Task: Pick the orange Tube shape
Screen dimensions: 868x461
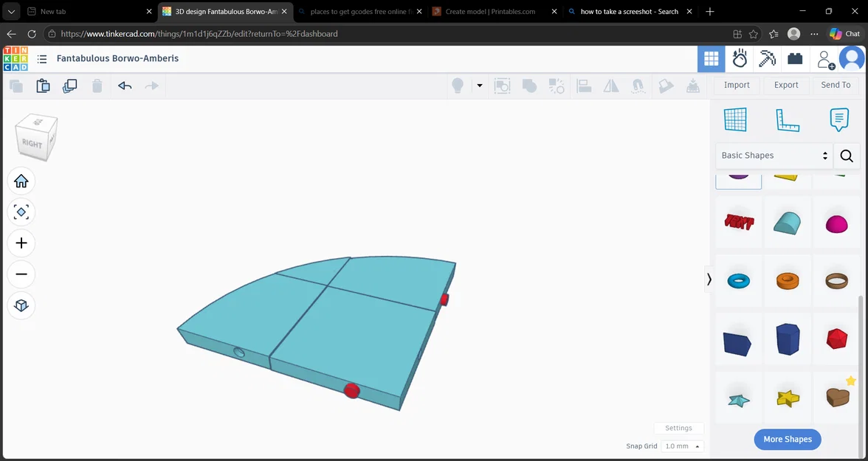Action: pyautogui.click(x=787, y=280)
